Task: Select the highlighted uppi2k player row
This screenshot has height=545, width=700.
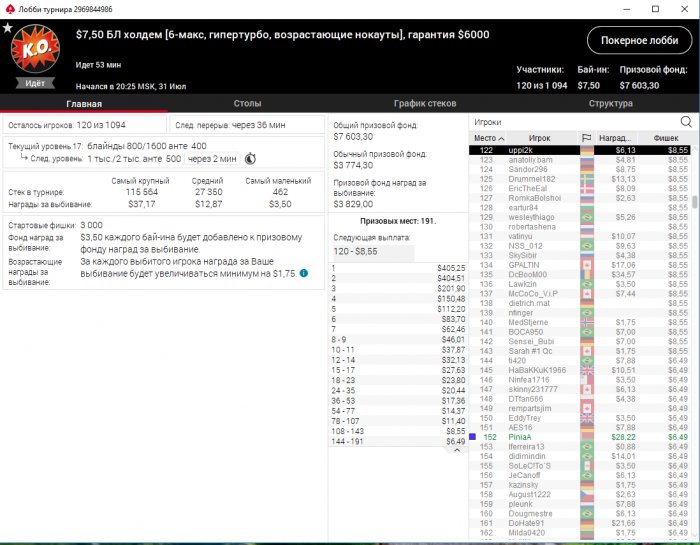Action: [579, 150]
